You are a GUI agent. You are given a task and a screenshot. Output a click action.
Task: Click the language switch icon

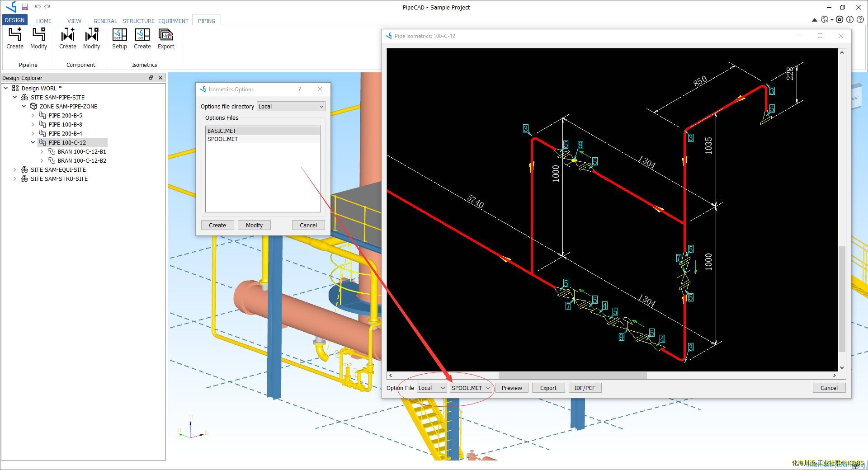tap(825, 19)
